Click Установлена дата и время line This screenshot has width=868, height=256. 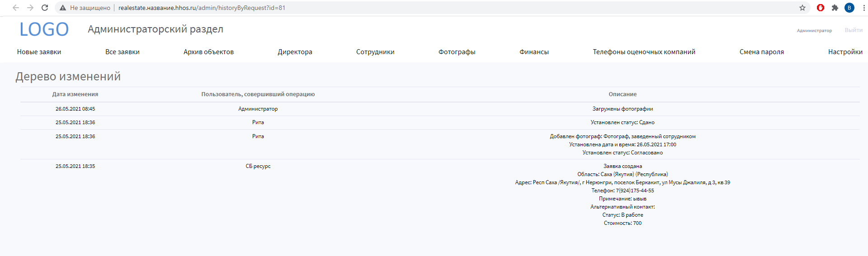click(623, 144)
